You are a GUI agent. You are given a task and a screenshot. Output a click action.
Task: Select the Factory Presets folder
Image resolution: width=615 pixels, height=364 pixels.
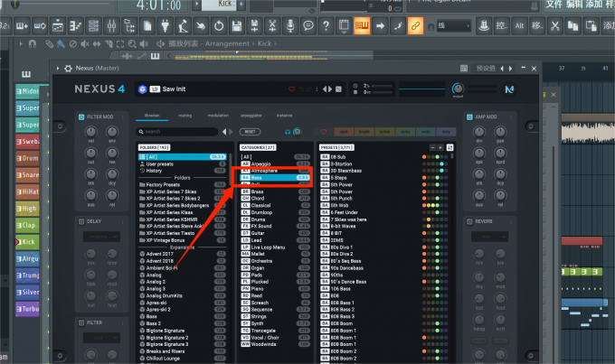pos(183,184)
